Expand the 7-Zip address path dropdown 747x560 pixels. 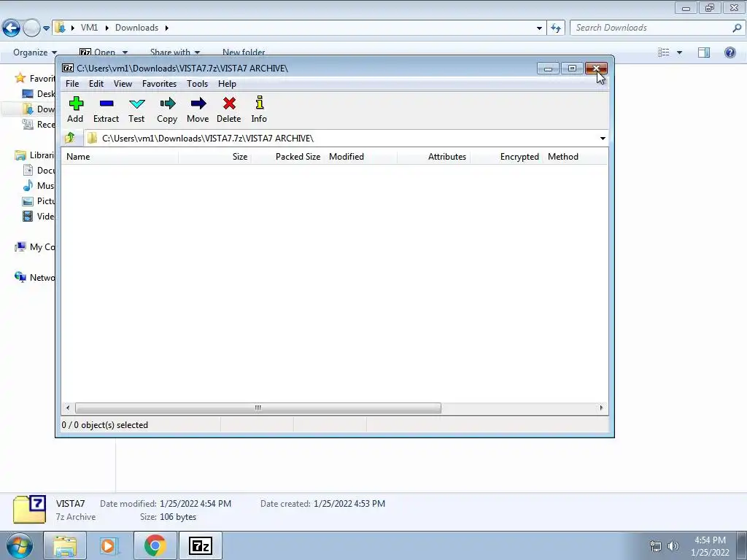tap(603, 139)
